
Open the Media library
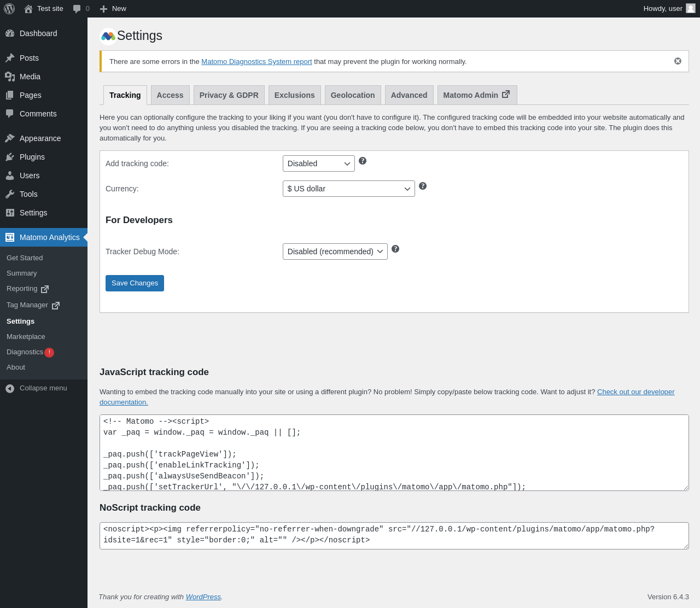tap(44, 77)
